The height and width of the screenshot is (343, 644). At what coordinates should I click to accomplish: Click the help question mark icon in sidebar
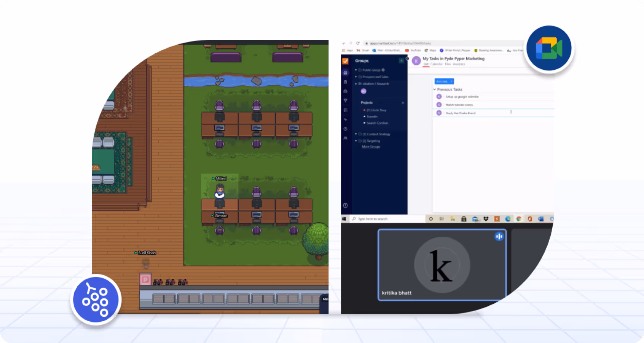[345, 206]
